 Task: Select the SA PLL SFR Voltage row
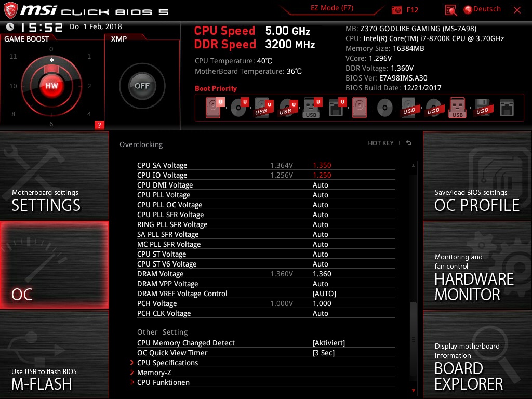click(266, 234)
